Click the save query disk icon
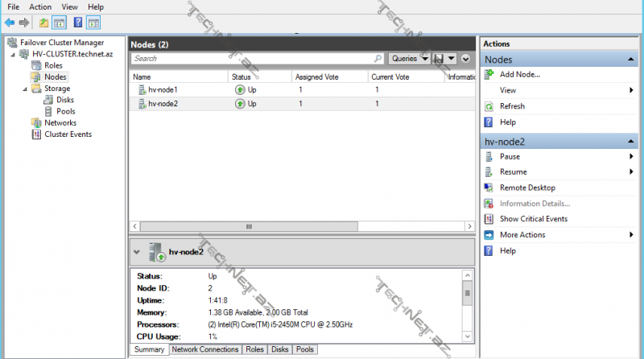Screen dimensions: 644x359 click(439, 59)
